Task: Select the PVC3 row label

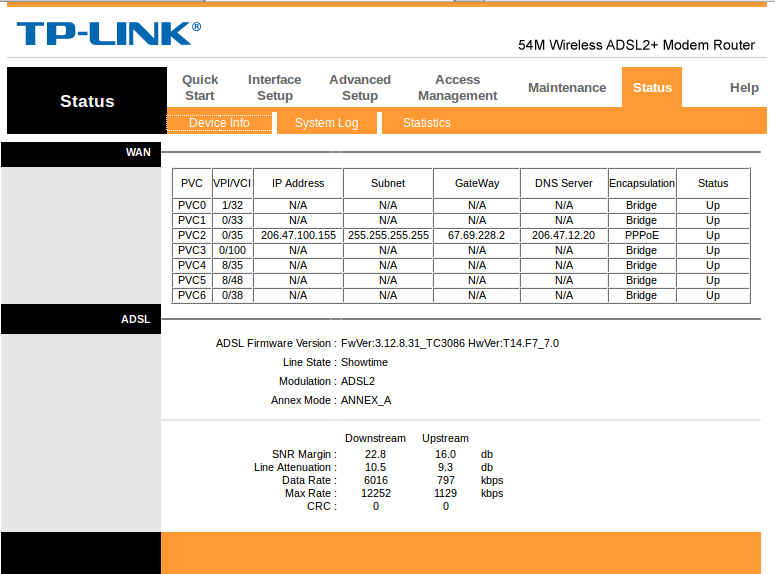Action: pos(192,250)
